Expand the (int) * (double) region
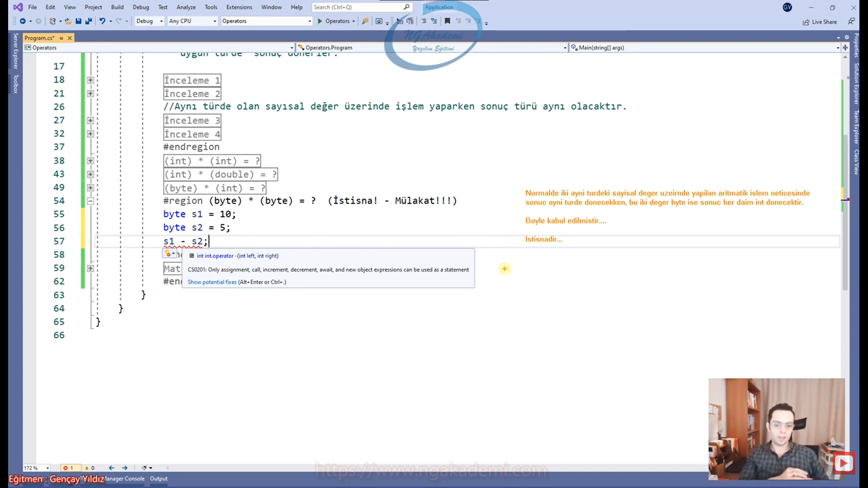 90,174
